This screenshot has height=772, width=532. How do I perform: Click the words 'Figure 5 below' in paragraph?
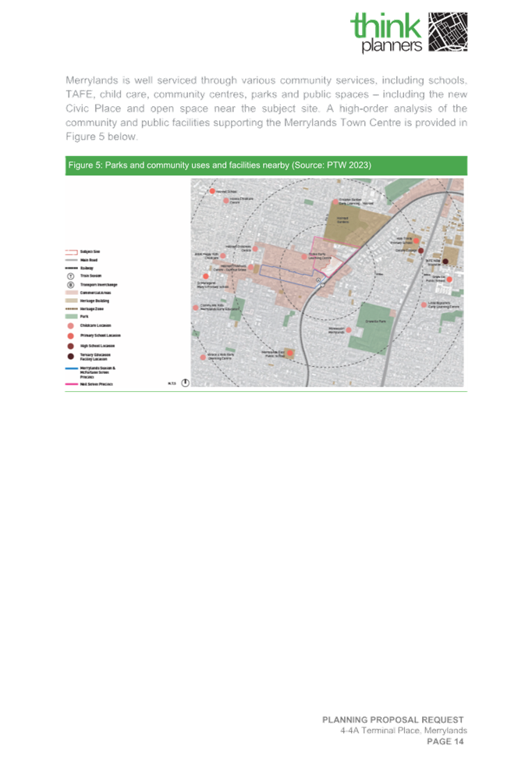tap(101, 137)
